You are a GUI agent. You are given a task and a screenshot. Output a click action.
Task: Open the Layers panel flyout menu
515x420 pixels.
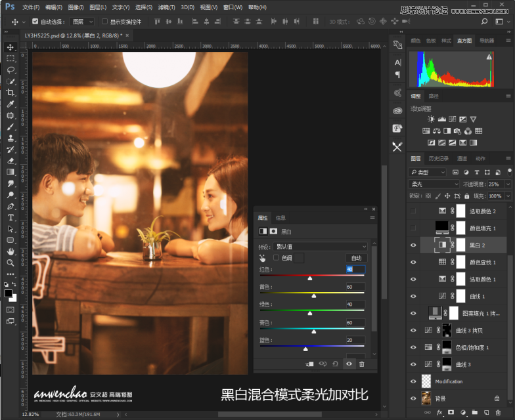(508, 159)
